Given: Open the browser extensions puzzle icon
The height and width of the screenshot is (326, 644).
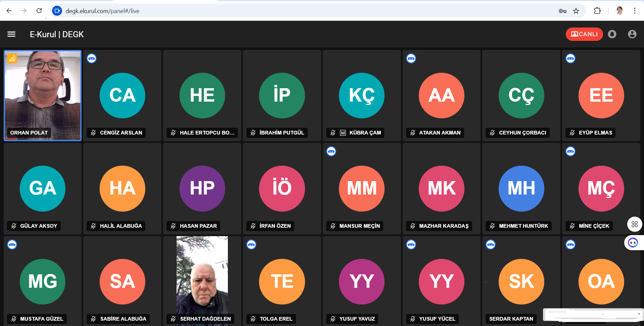Looking at the screenshot, I should pyautogui.click(x=597, y=11).
